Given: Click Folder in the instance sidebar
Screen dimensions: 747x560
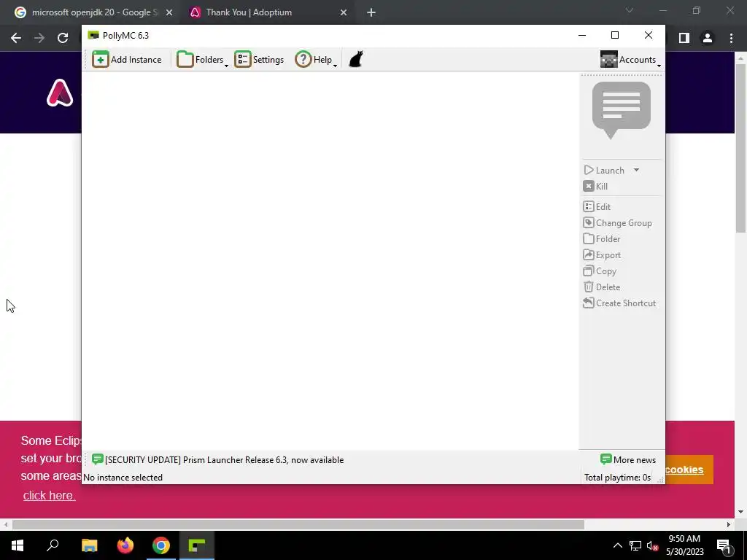Looking at the screenshot, I should coord(602,239).
